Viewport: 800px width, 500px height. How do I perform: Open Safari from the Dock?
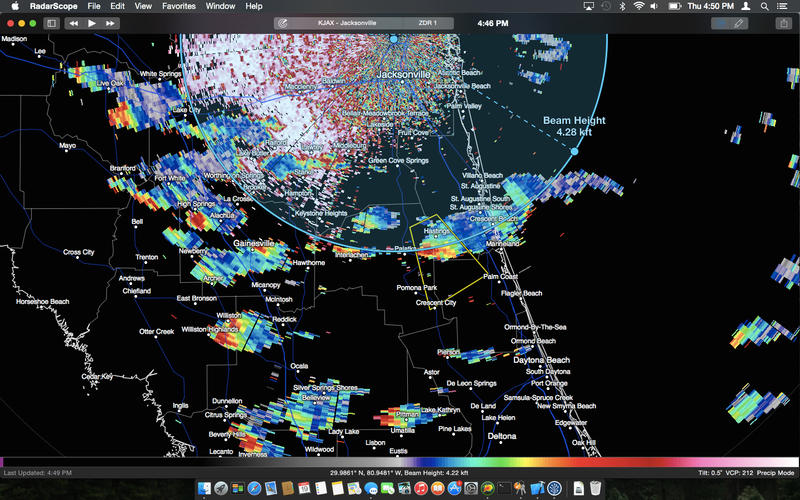click(x=254, y=488)
